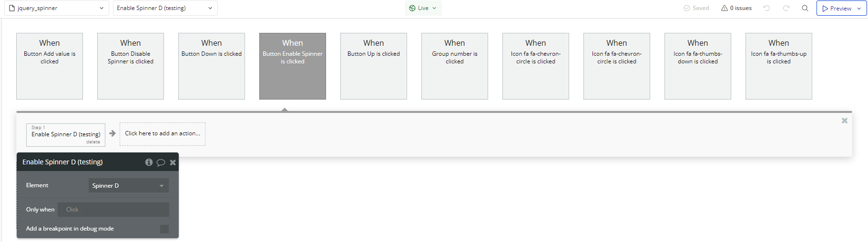Click here to add an action

[x=163, y=134]
